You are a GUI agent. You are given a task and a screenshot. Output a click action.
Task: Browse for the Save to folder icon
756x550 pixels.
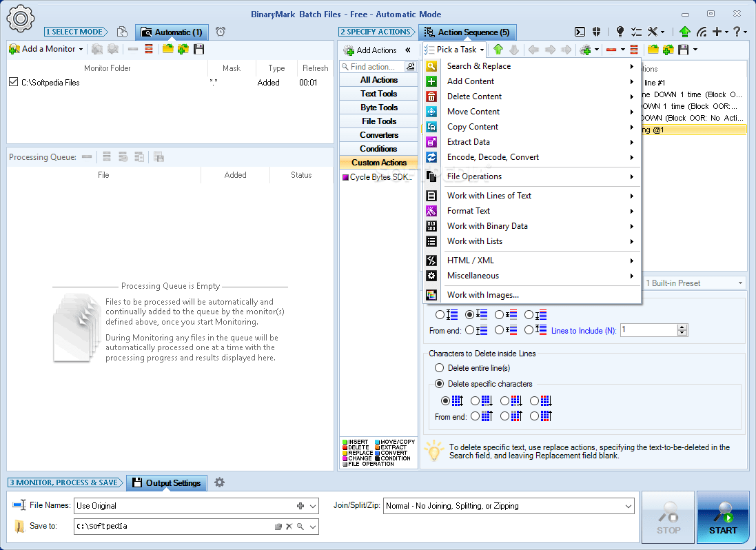(278, 527)
